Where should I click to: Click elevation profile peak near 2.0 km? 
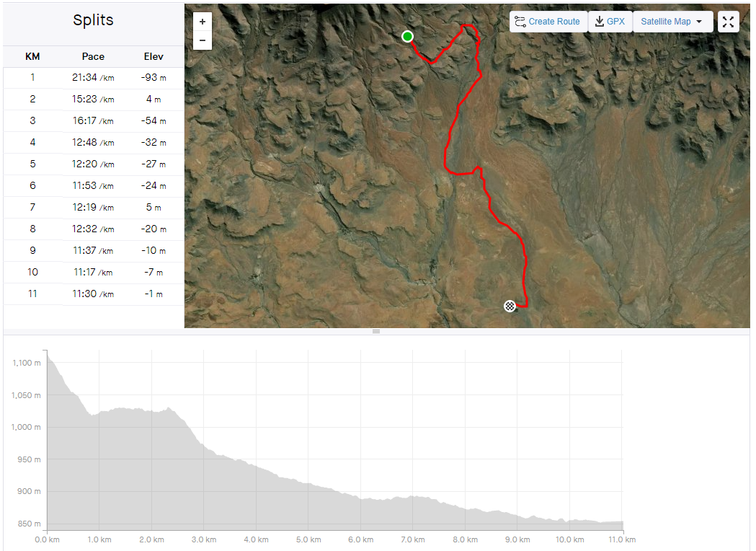click(167, 410)
